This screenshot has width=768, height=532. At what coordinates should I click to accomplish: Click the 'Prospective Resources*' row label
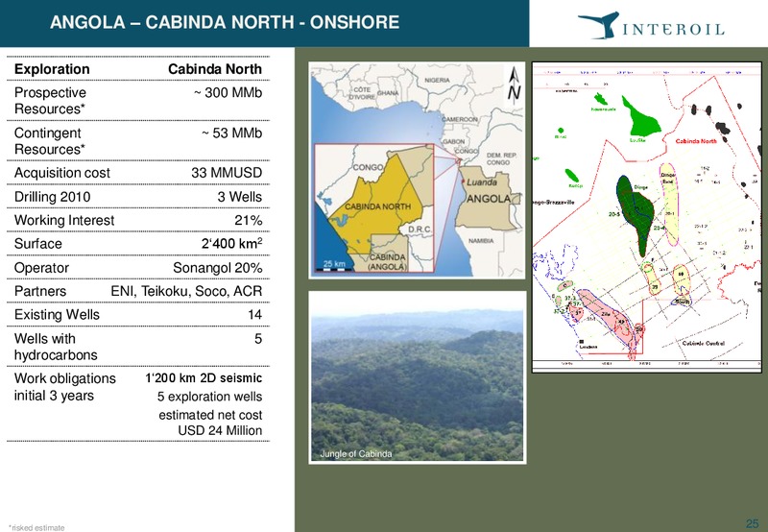(x=50, y=101)
